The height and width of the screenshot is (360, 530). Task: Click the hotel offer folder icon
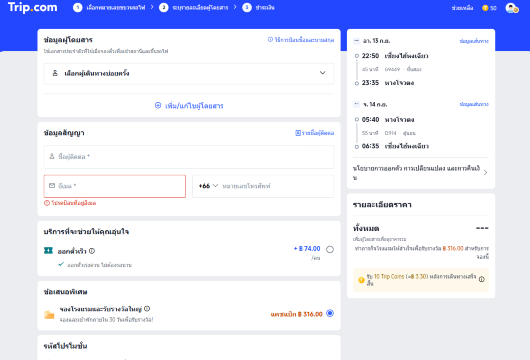click(x=49, y=315)
